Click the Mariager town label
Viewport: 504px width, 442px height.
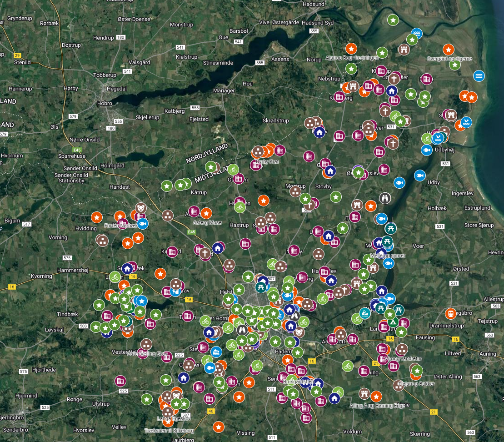pos(224,91)
